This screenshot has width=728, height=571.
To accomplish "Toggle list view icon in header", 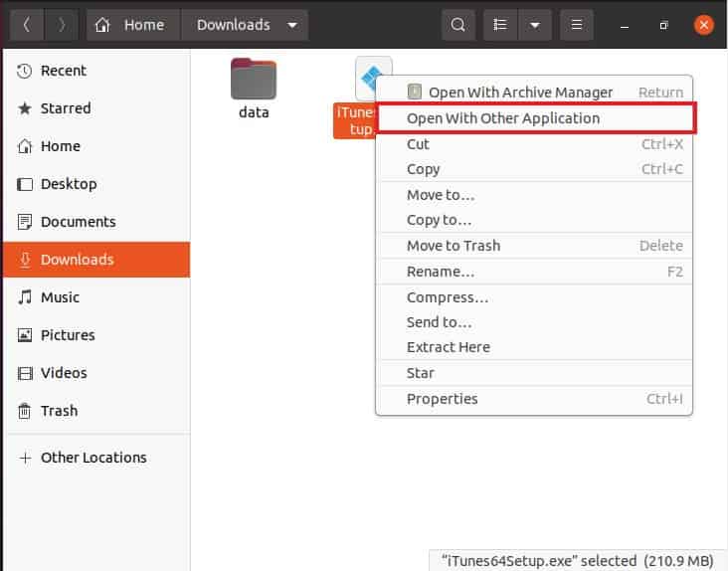I will (x=500, y=25).
